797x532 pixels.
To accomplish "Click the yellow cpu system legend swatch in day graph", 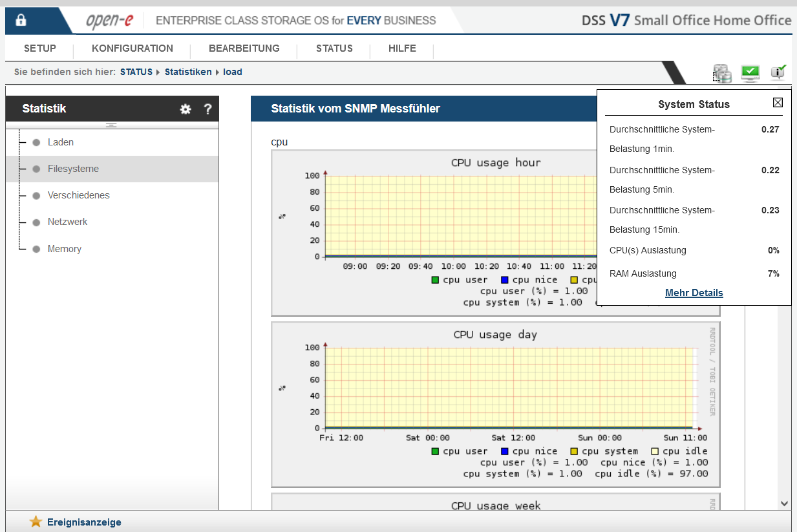I will [x=574, y=451].
